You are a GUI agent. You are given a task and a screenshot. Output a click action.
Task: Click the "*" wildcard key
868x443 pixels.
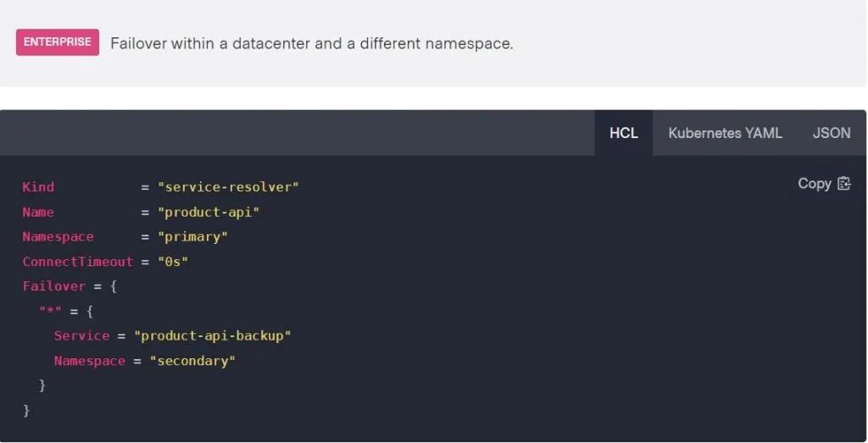50,311
